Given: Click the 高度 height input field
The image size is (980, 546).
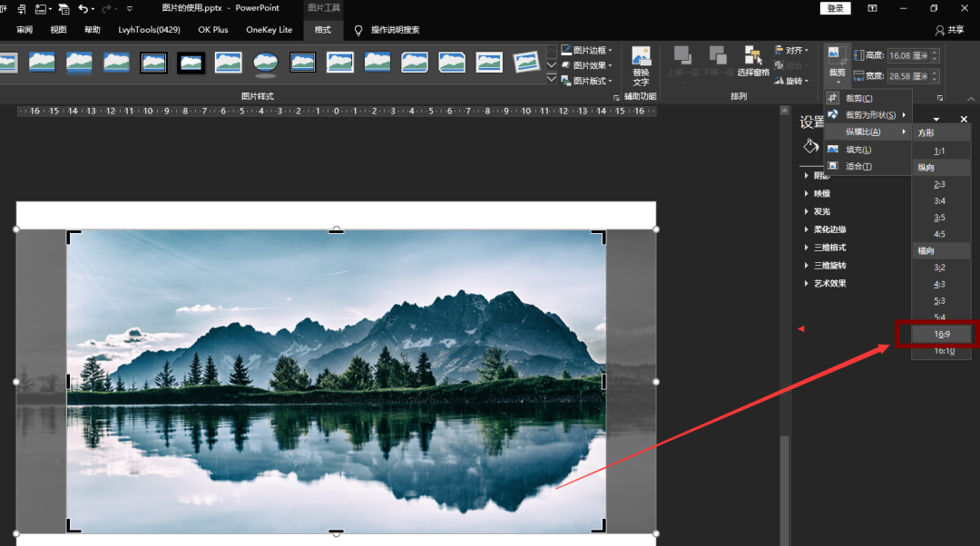Looking at the screenshot, I should point(907,55).
